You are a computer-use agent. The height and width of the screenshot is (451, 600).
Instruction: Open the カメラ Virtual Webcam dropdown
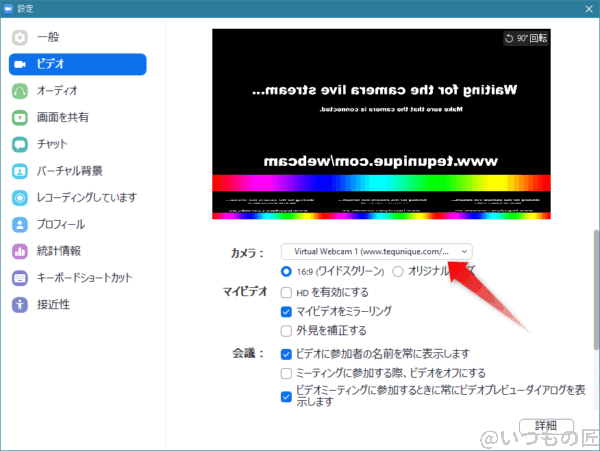point(377,252)
